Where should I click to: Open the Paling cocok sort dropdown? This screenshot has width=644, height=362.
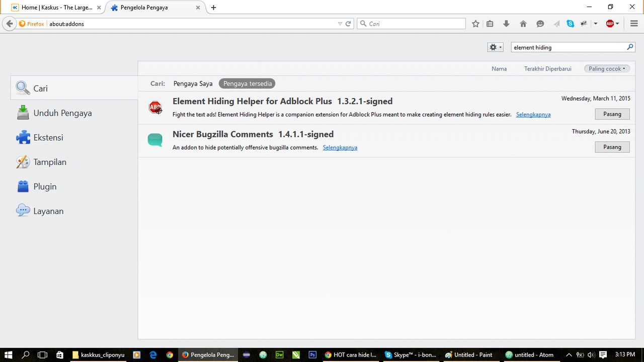coord(607,68)
